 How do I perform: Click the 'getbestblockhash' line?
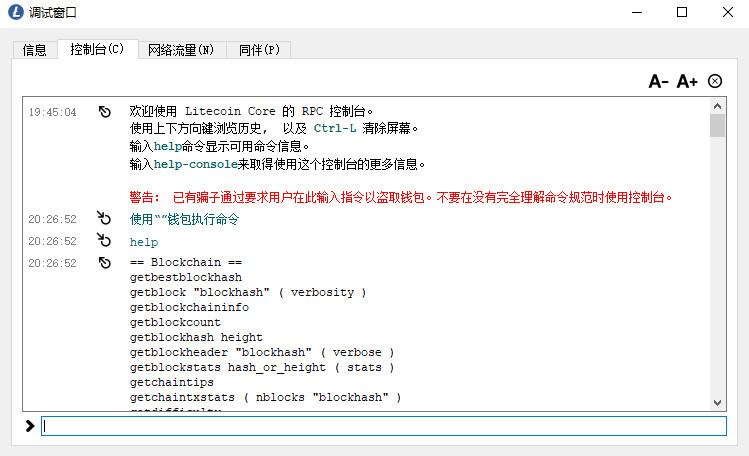pos(186,277)
